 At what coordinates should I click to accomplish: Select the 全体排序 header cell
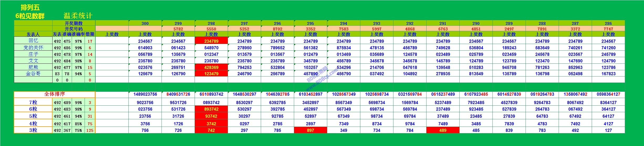(x=54, y=94)
